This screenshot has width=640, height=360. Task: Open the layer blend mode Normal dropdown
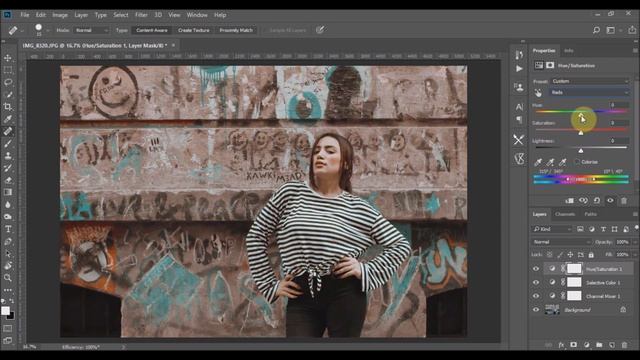[562, 242]
